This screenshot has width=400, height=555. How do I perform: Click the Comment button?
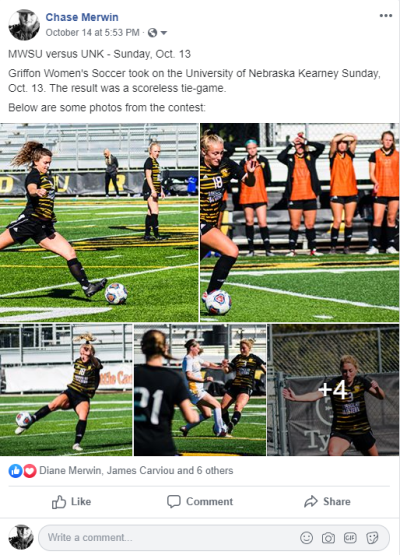200,502
